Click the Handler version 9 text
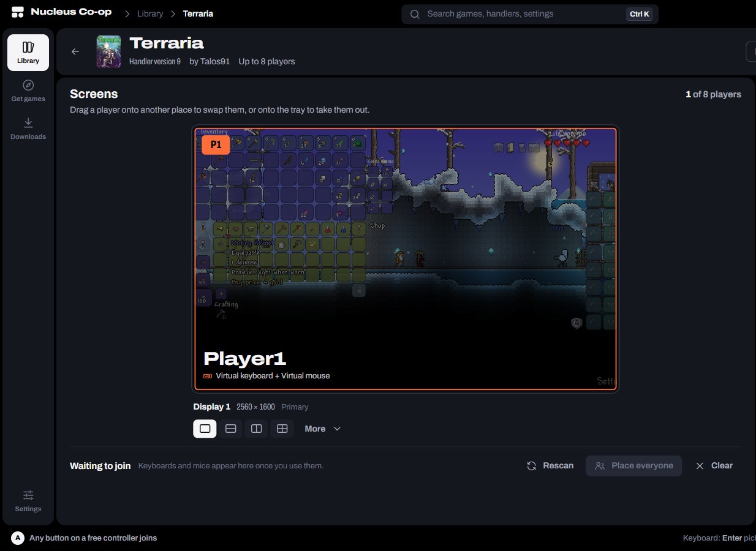 click(x=155, y=61)
